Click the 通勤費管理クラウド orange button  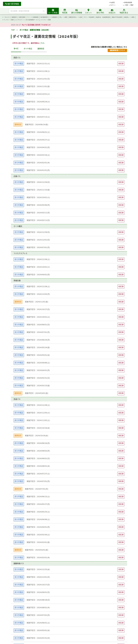tap(117, 50)
